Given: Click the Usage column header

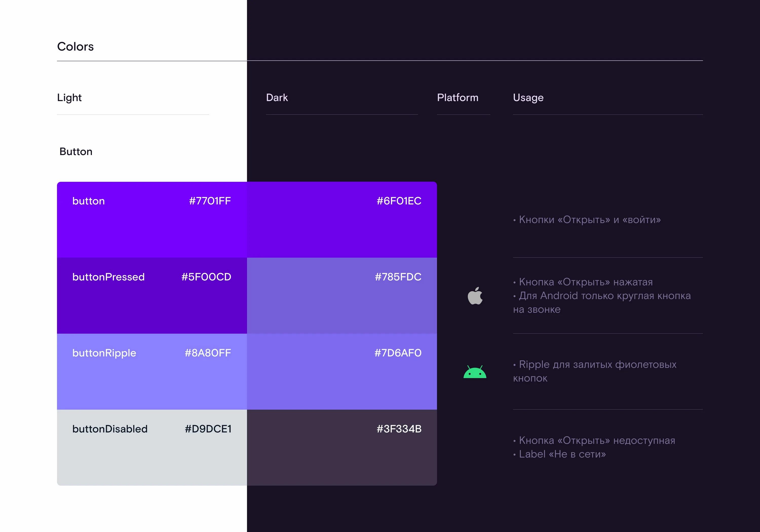Looking at the screenshot, I should pyautogui.click(x=528, y=98).
